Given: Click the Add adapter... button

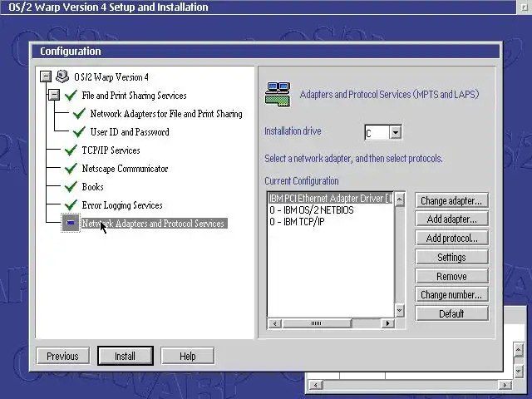Looking at the screenshot, I should [x=451, y=219].
